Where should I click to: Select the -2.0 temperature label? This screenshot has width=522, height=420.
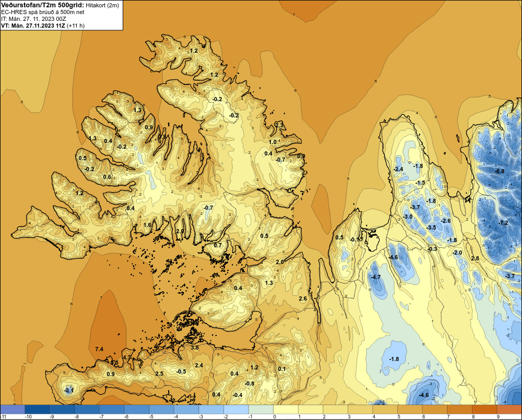[x=457, y=253]
